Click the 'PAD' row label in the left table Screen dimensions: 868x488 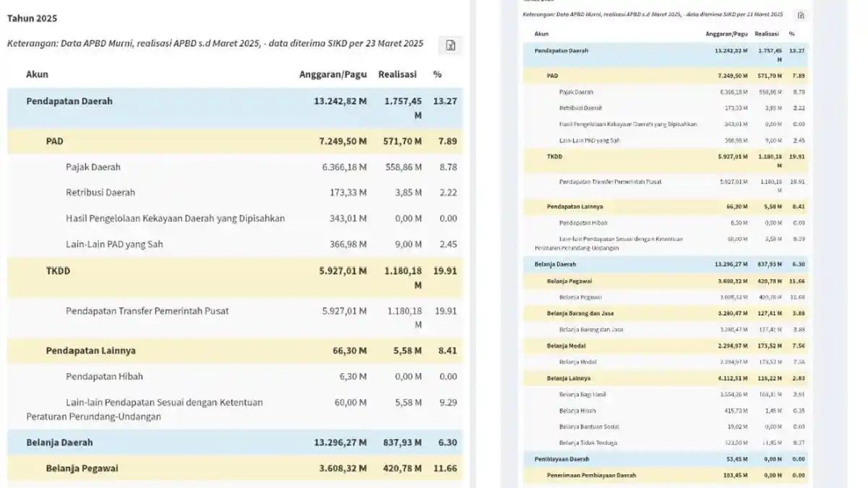(55, 141)
